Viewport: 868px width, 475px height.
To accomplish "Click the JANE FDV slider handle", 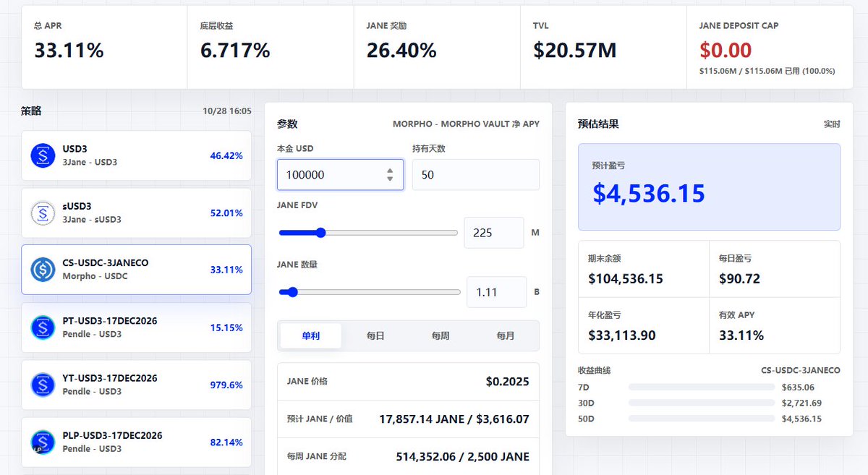I will pyautogui.click(x=320, y=233).
